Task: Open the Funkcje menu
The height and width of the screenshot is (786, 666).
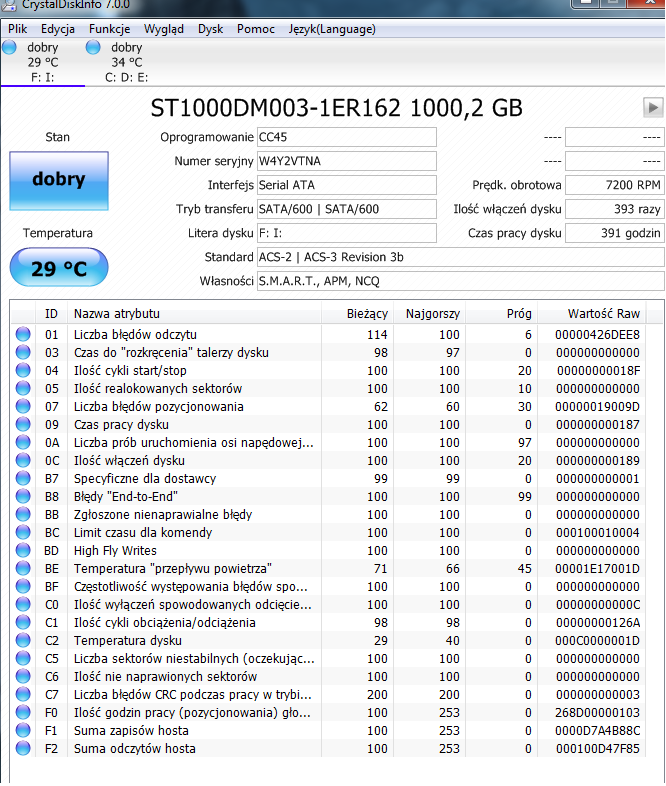Action: [109, 29]
